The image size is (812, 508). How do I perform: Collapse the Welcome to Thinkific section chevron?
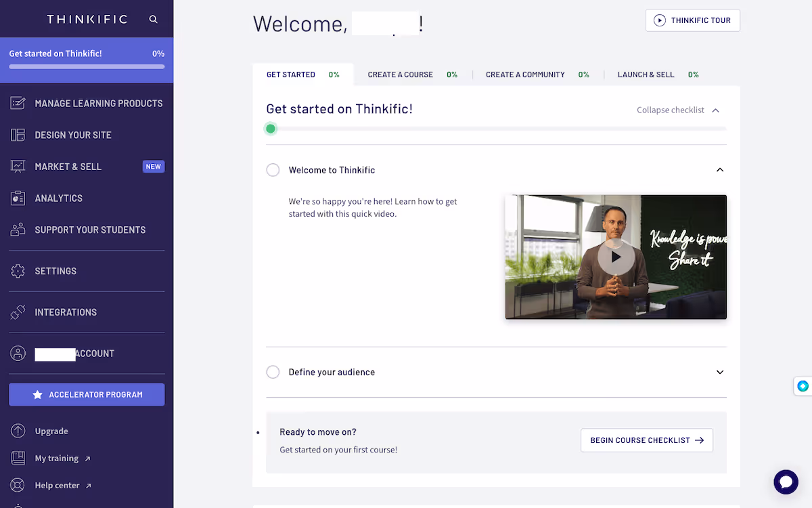[720, 170]
